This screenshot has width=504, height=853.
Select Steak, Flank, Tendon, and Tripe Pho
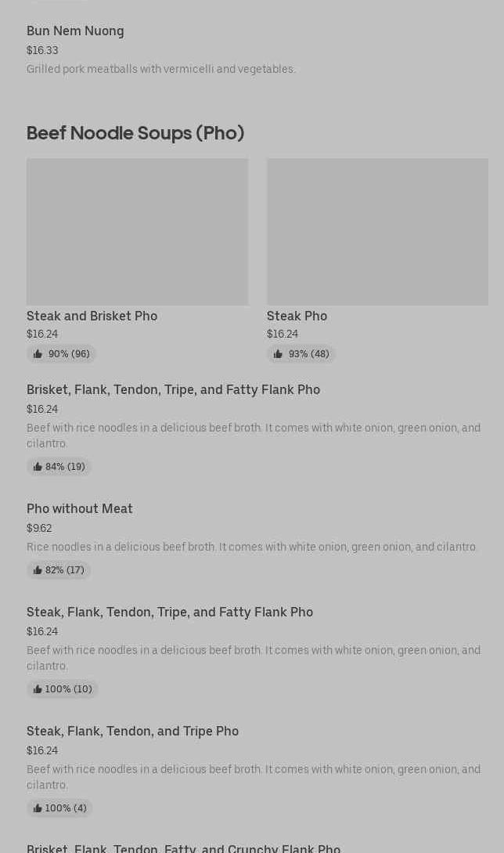[x=132, y=732]
